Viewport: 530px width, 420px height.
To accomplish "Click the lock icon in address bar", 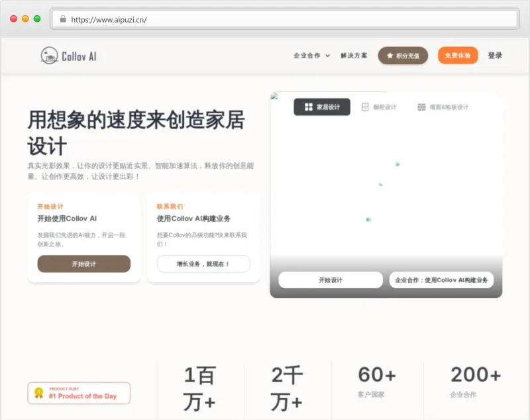I will tap(63, 19).
